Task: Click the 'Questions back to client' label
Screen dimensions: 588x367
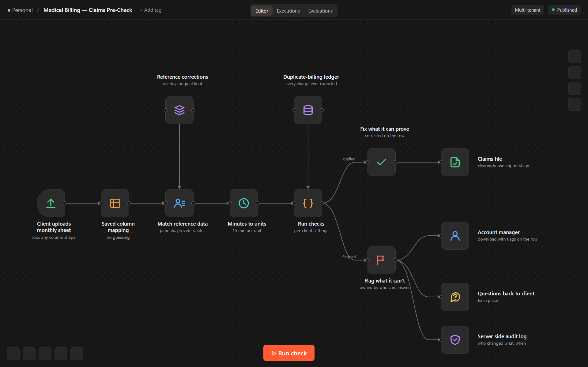Action: [506, 294]
